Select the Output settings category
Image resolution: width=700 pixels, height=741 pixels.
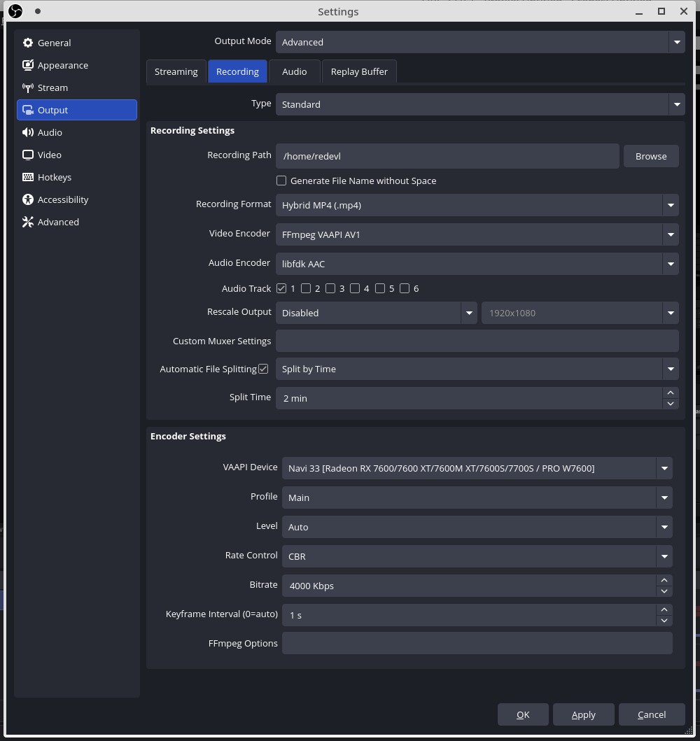click(77, 110)
